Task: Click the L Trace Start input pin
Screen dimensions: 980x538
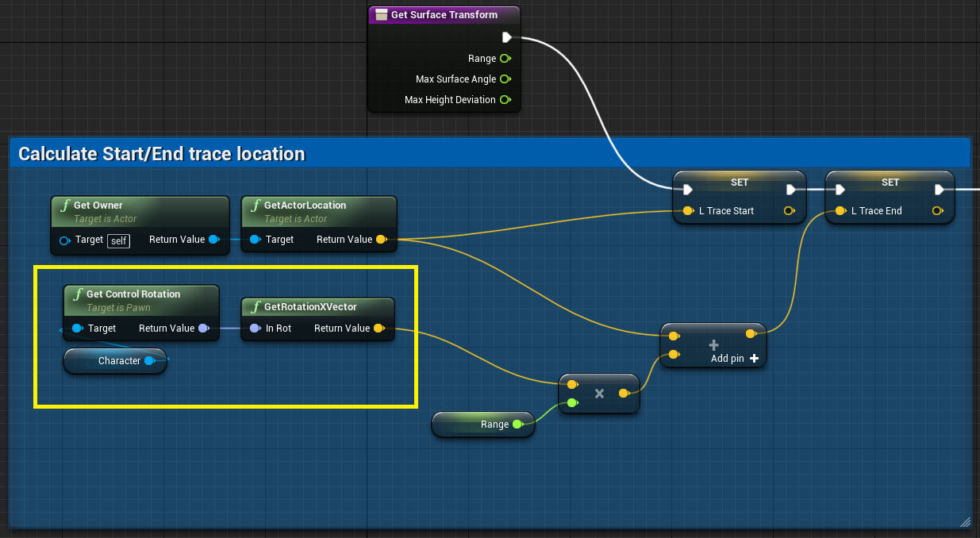Action: coord(687,211)
